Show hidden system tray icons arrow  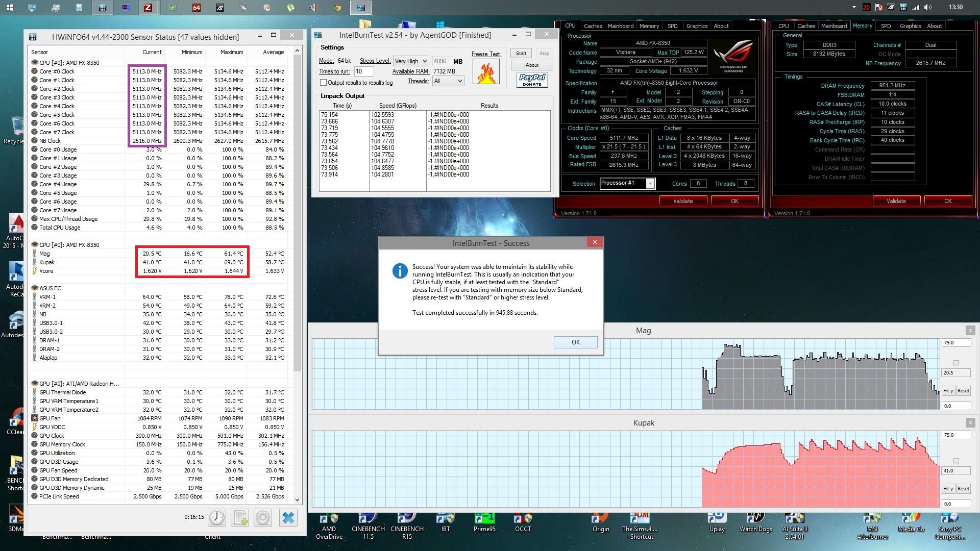tap(854, 7)
